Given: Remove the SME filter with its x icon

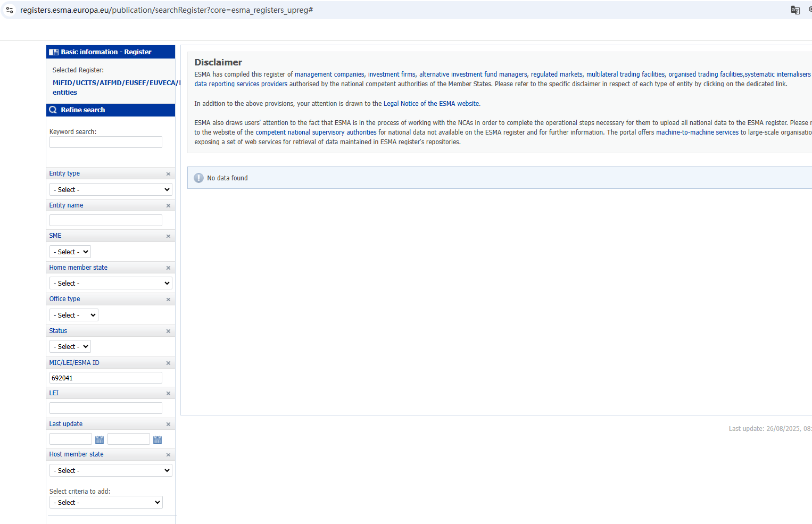Looking at the screenshot, I should 168,236.
